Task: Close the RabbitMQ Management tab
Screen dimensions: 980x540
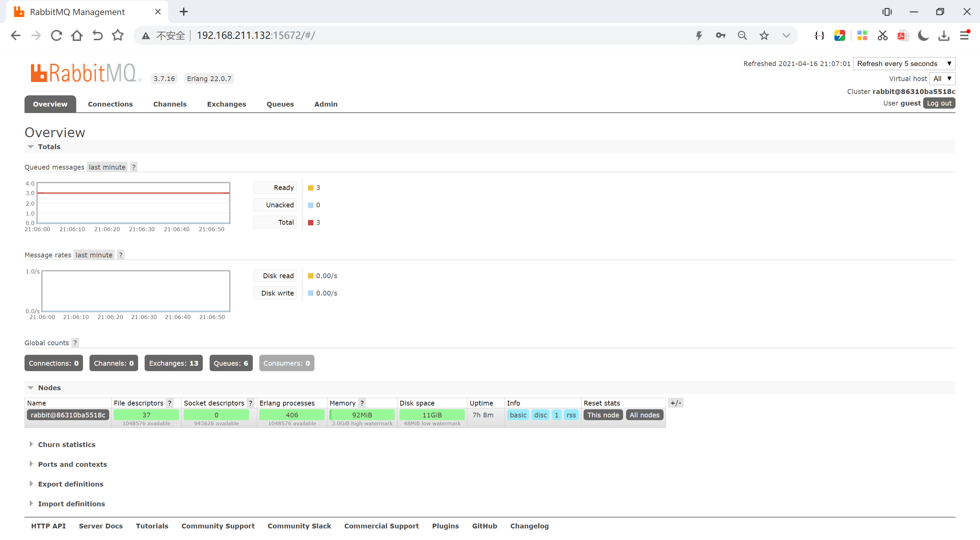Action: pos(158,12)
